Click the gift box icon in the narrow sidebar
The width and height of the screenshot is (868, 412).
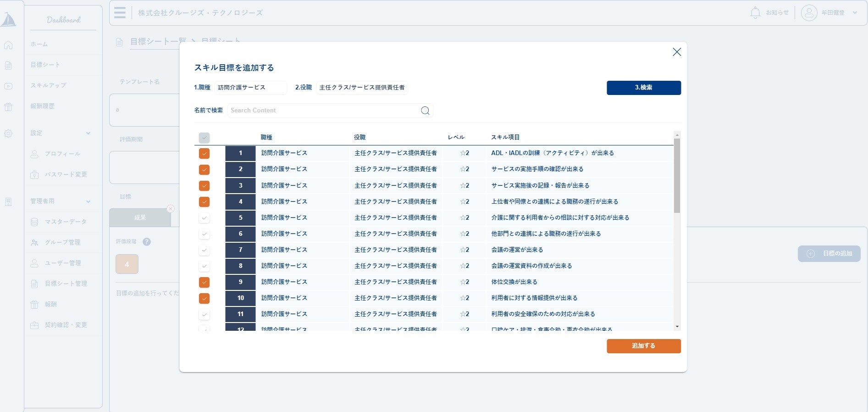click(x=8, y=107)
